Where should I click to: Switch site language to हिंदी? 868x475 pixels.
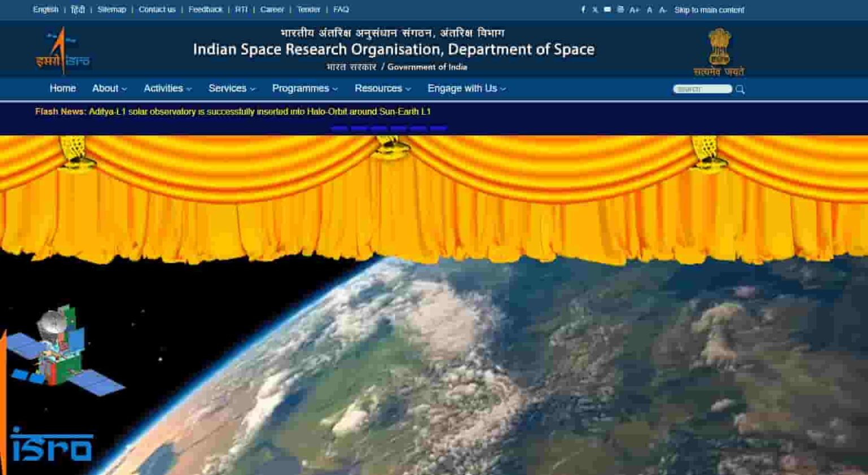click(x=78, y=9)
